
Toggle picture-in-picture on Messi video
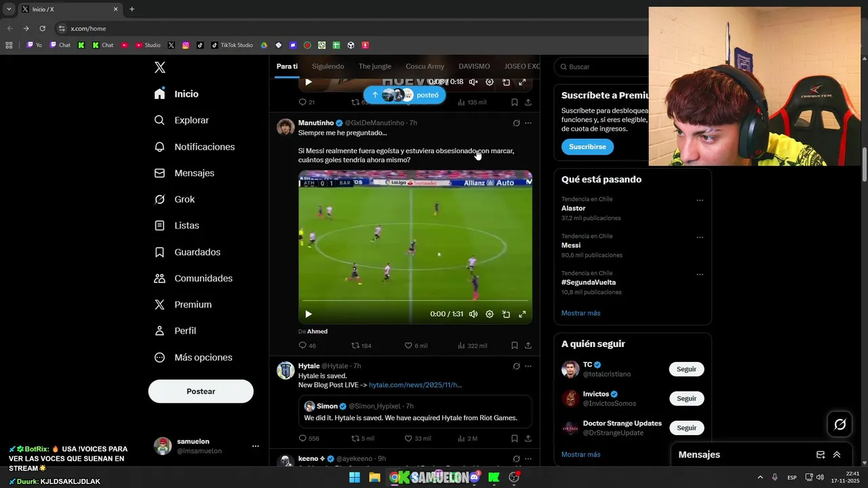tap(506, 314)
